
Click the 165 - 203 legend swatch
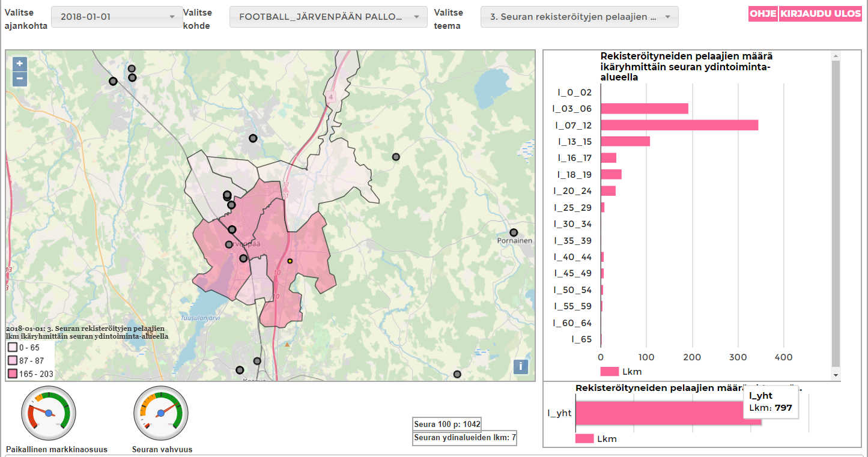12,374
